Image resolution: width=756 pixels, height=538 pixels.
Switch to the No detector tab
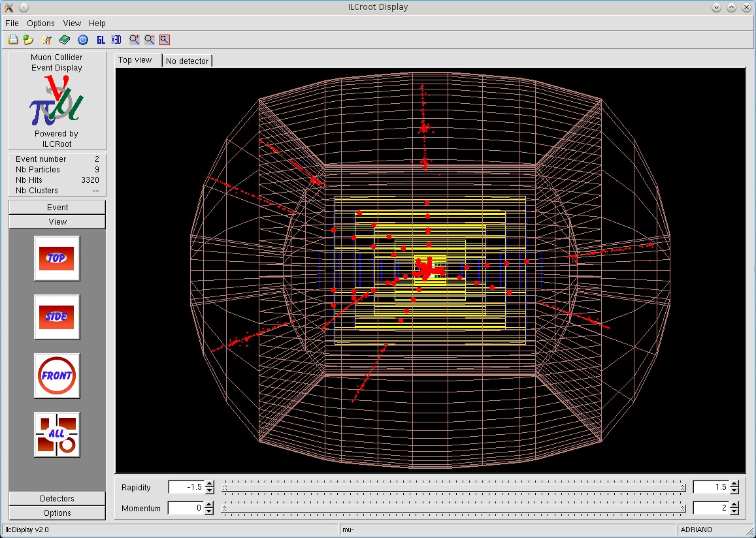(x=187, y=61)
